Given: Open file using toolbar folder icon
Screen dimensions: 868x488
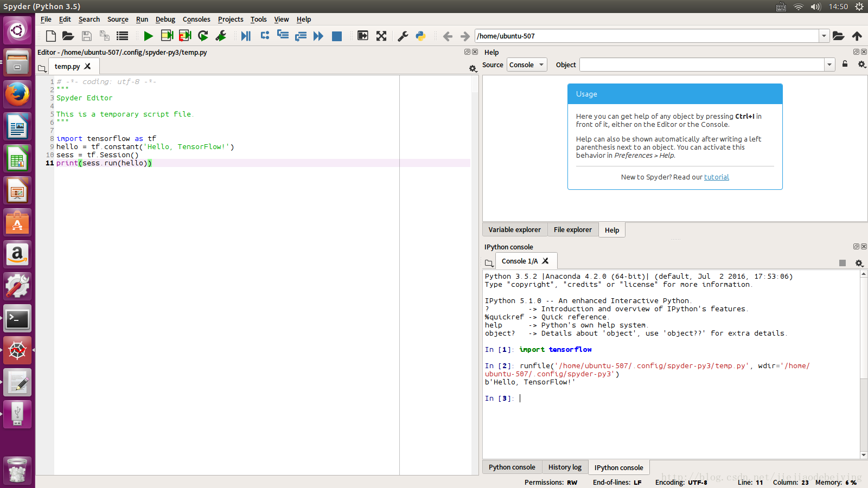Looking at the screenshot, I should point(68,36).
